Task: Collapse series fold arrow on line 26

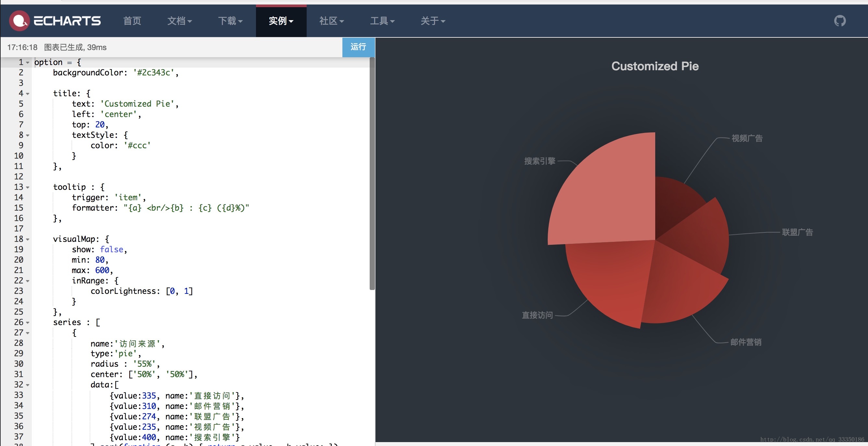Action: (x=28, y=322)
